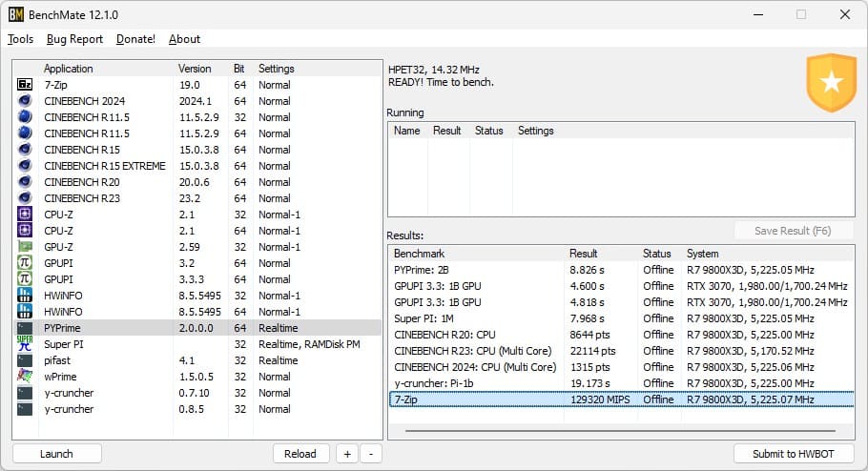Image resolution: width=868 pixels, height=471 pixels.
Task: Click wPrime version 1.5.0.5
Action: [196, 377]
